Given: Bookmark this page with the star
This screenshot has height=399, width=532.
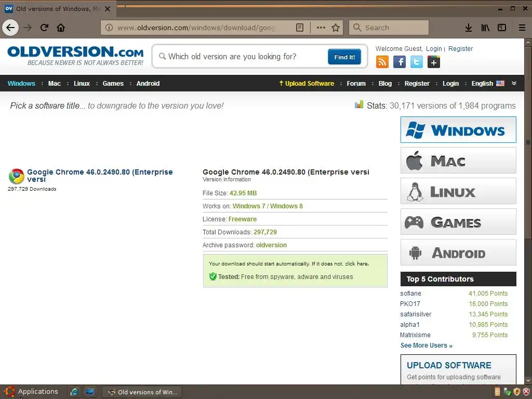Looking at the screenshot, I should (x=336, y=28).
